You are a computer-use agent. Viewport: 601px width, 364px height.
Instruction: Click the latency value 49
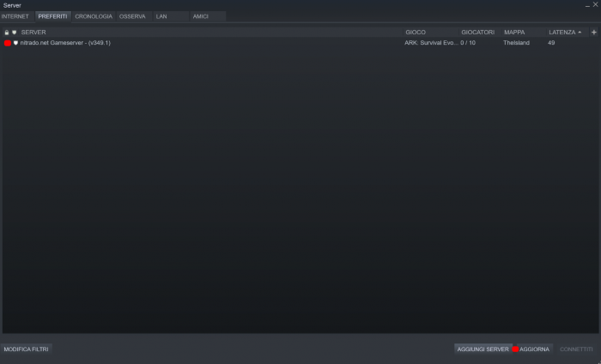pyautogui.click(x=551, y=43)
